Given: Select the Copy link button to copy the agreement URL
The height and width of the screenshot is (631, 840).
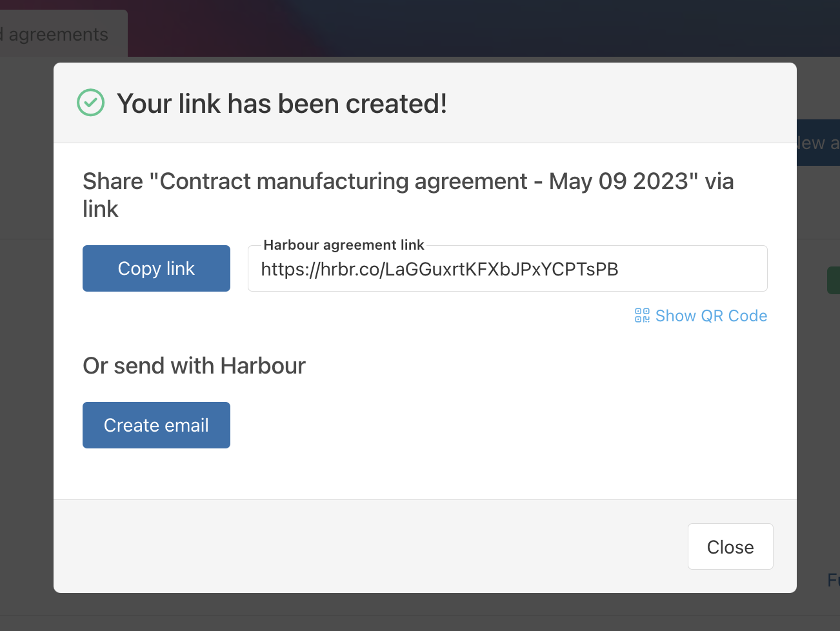Looking at the screenshot, I should pyautogui.click(x=156, y=268).
